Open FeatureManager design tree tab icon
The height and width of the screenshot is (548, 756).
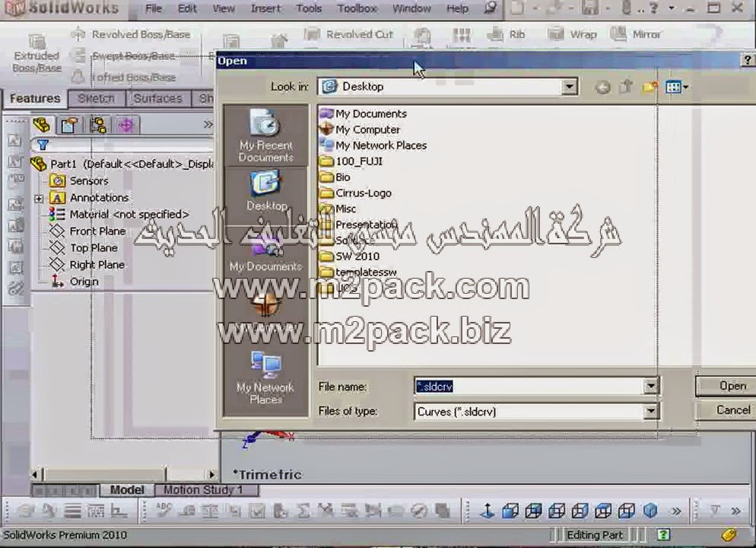click(42, 126)
